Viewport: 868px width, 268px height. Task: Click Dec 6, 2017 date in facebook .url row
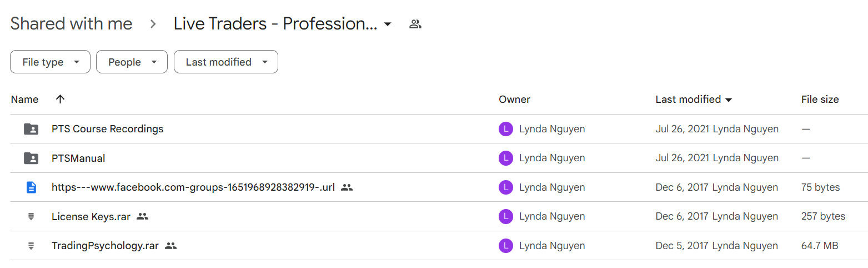[682, 187]
